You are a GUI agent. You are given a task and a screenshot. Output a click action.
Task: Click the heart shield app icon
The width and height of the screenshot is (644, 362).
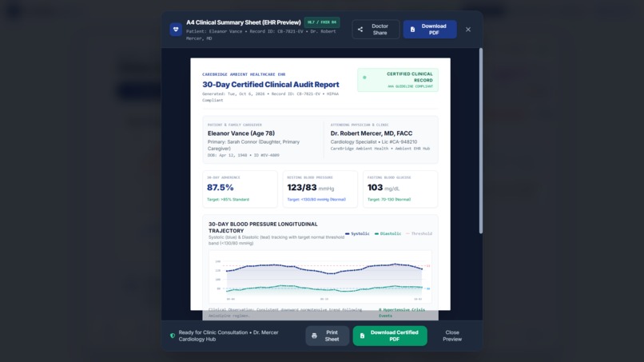pyautogui.click(x=176, y=30)
